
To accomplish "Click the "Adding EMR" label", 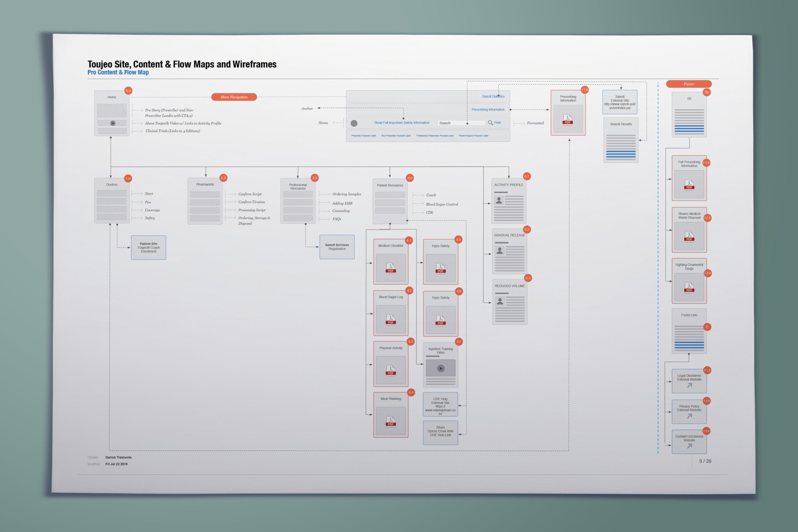I will pos(342,203).
